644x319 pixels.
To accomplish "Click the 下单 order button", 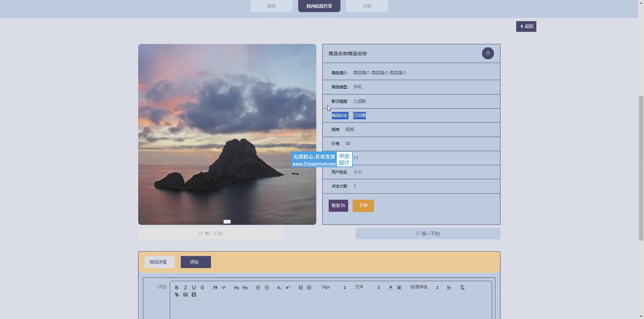I will (363, 206).
